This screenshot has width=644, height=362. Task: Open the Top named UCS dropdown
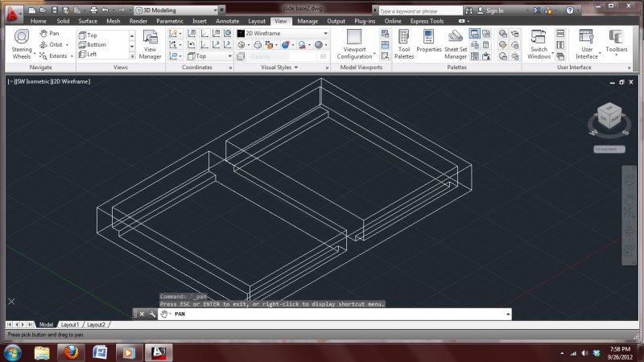pos(229,56)
